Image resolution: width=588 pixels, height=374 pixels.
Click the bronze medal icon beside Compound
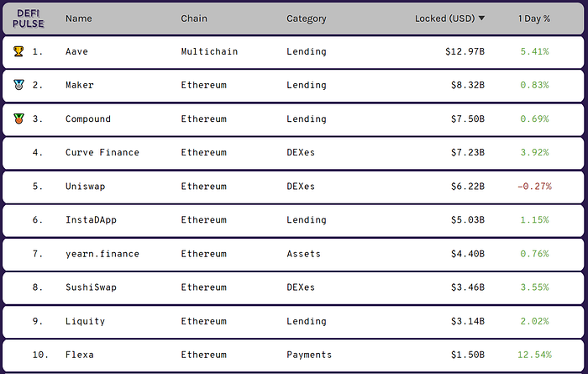pos(18,119)
